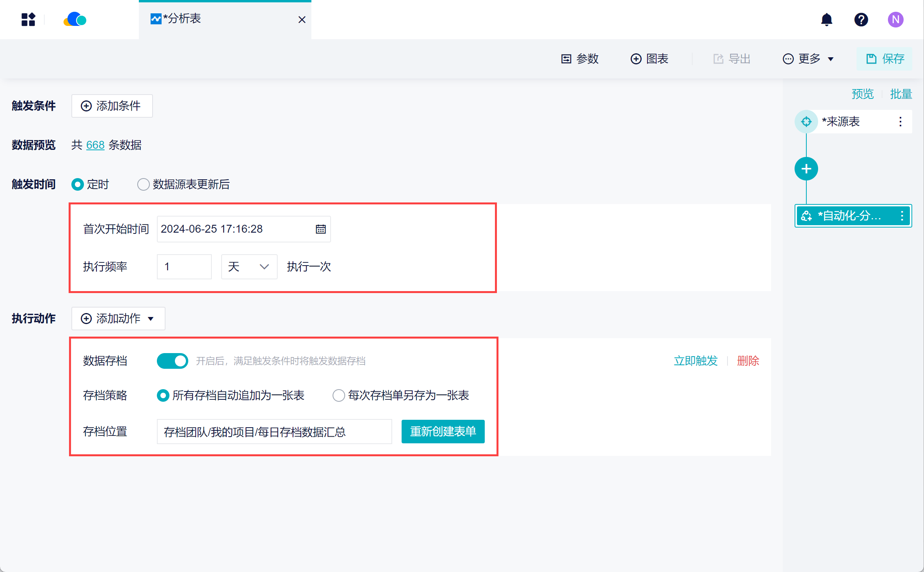Open the app grid launcher icon
Screen dimensions: 924x572
click(28, 20)
